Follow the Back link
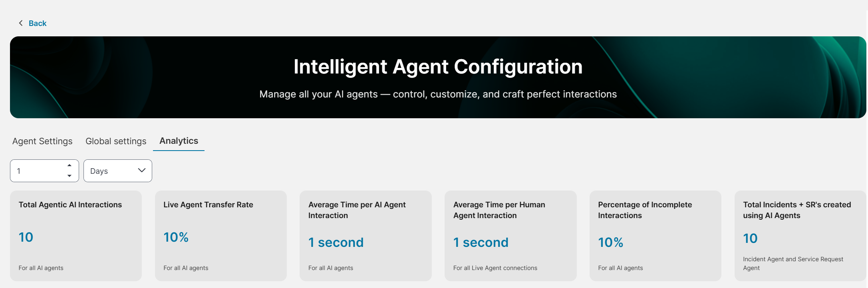Screen dimensions: 868x288 pyautogui.click(x=38, y=23)
